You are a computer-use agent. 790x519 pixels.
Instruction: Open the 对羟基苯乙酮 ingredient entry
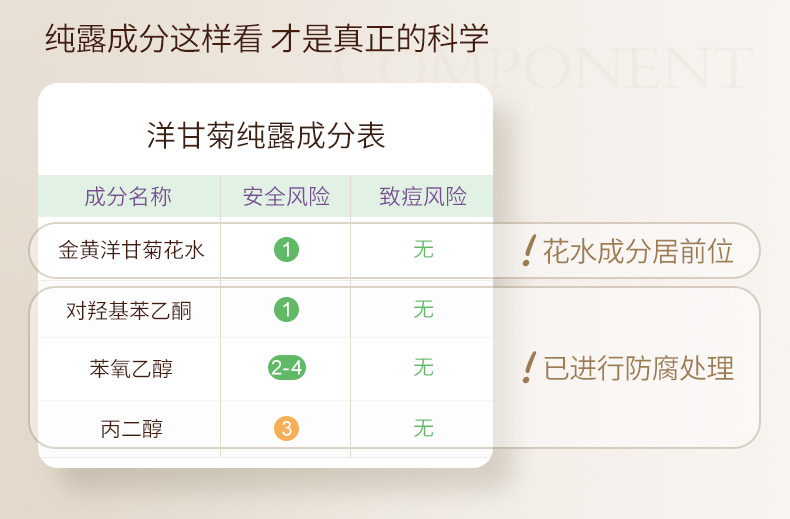129,311
